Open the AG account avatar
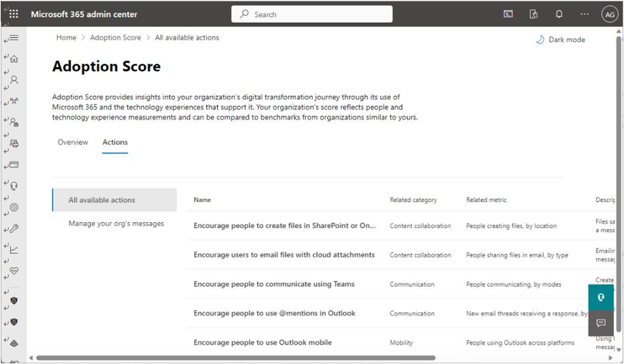624x364 pixels. [x=610, y=15]
